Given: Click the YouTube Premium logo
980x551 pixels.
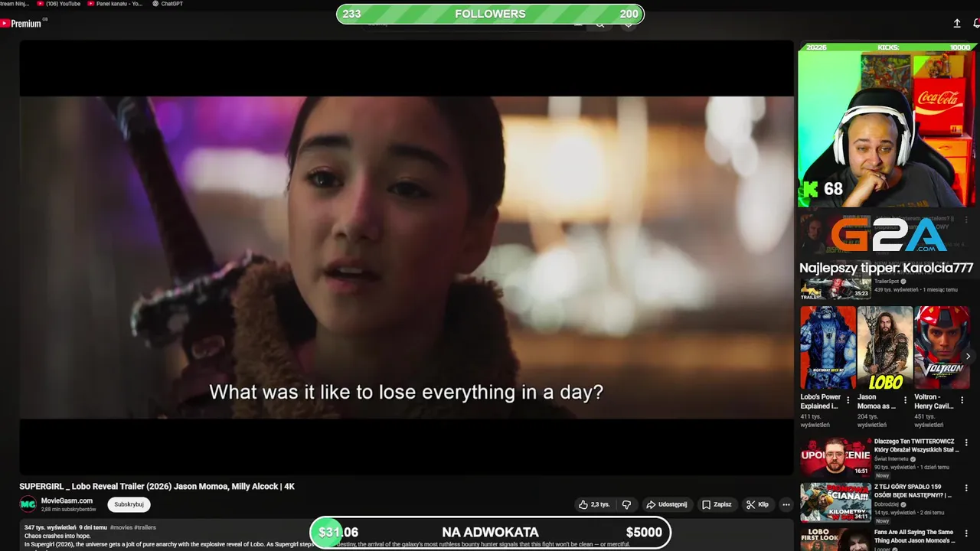Looking at the screenshot, I should pos(23,24).
